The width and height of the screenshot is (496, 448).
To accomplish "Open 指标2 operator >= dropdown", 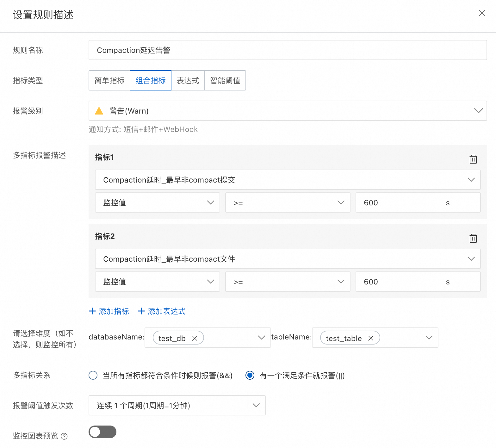I will tap(288, 282).
